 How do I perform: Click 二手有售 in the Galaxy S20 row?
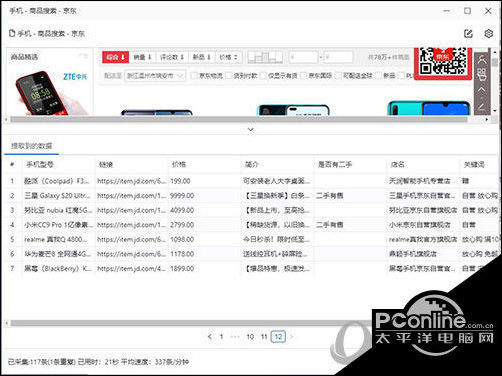click(x=329, y=196)
